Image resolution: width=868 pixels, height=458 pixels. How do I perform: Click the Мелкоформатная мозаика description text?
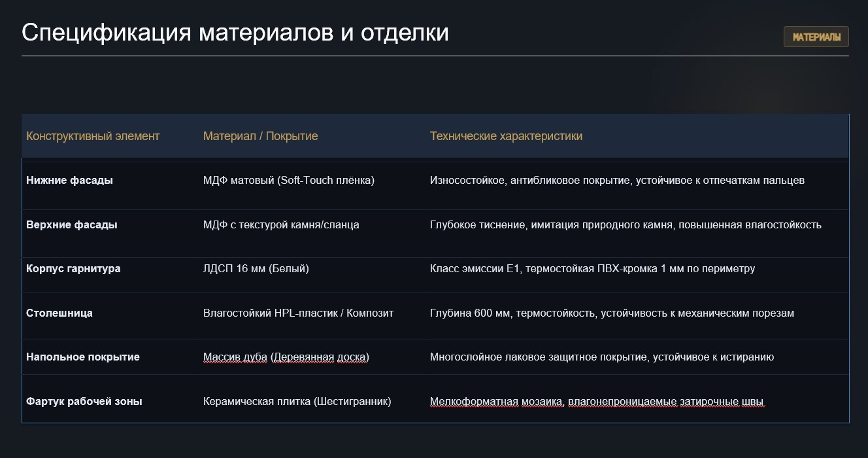pyautogui.click(x=597, y=401)
